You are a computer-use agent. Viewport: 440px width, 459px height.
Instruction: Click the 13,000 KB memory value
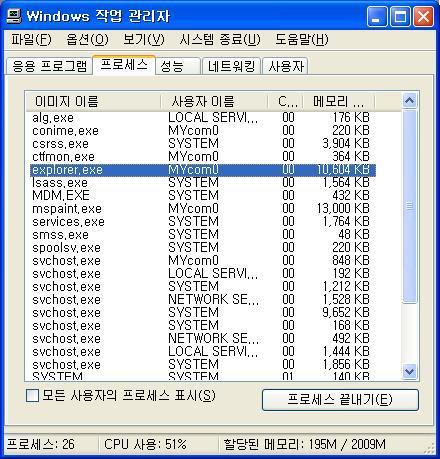pyautogui.click(x=343, y=209)
